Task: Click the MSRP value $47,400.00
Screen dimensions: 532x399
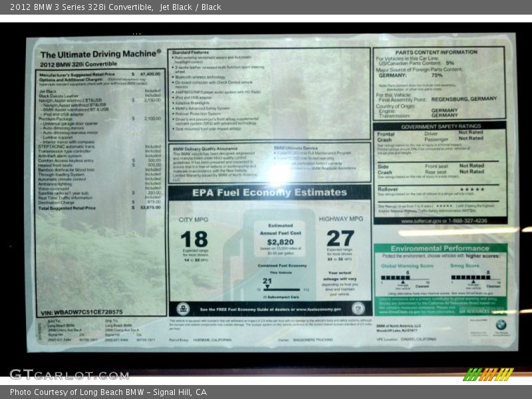Action: click(x=150, y=74)
